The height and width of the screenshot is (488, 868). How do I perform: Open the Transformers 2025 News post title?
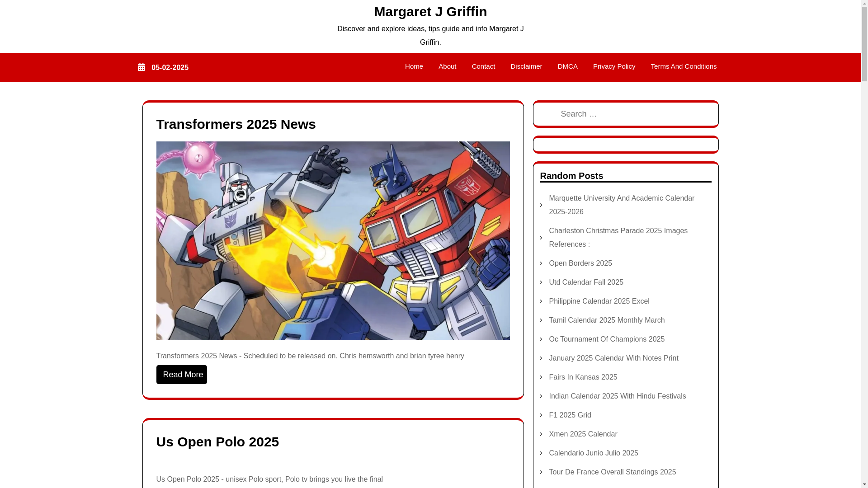tap(236, 124)
